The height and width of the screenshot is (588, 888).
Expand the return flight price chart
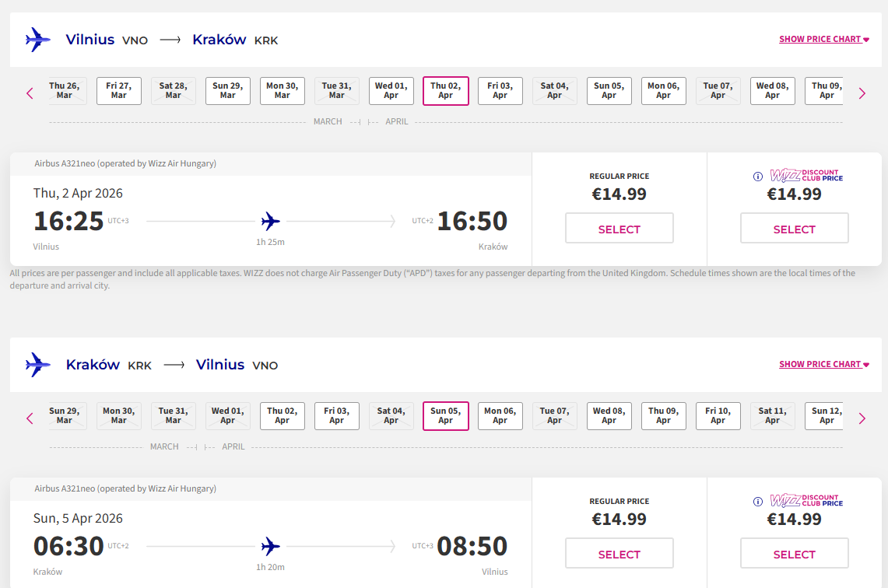coord(823,364)
